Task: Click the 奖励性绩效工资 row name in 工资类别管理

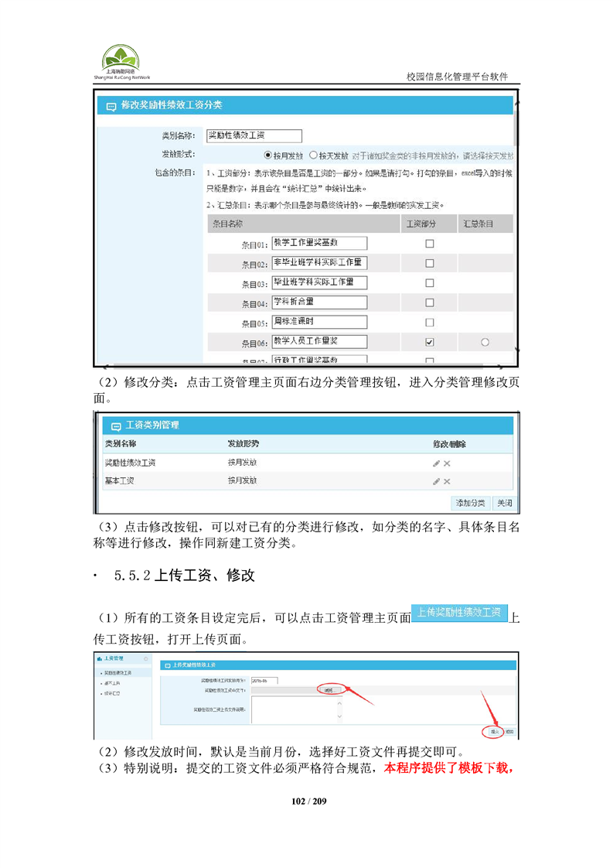Action: click(x=130, y=463)
